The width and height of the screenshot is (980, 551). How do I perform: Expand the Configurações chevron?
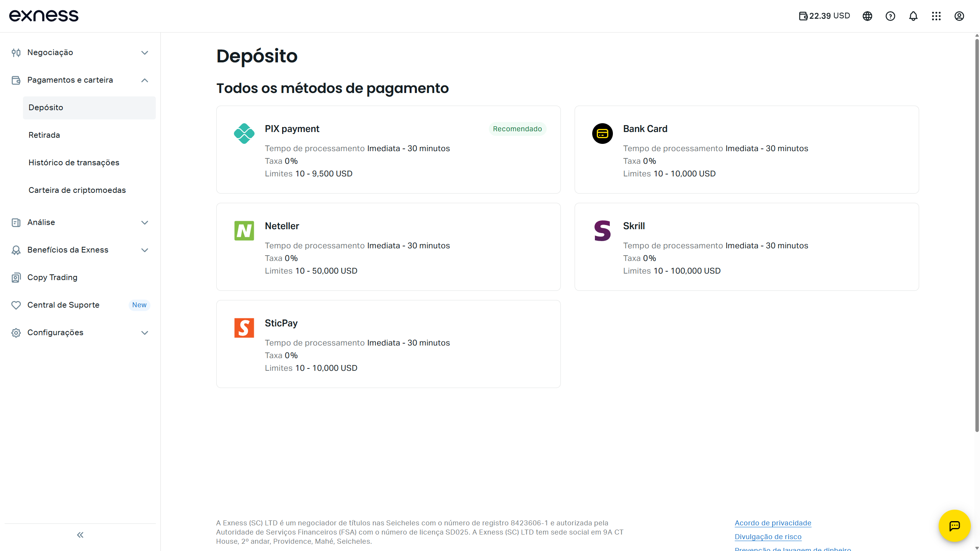tap(145, 333)
